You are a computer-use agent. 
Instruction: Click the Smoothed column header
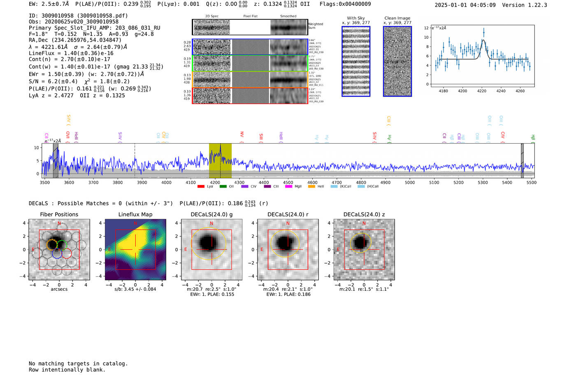(288, 16)
